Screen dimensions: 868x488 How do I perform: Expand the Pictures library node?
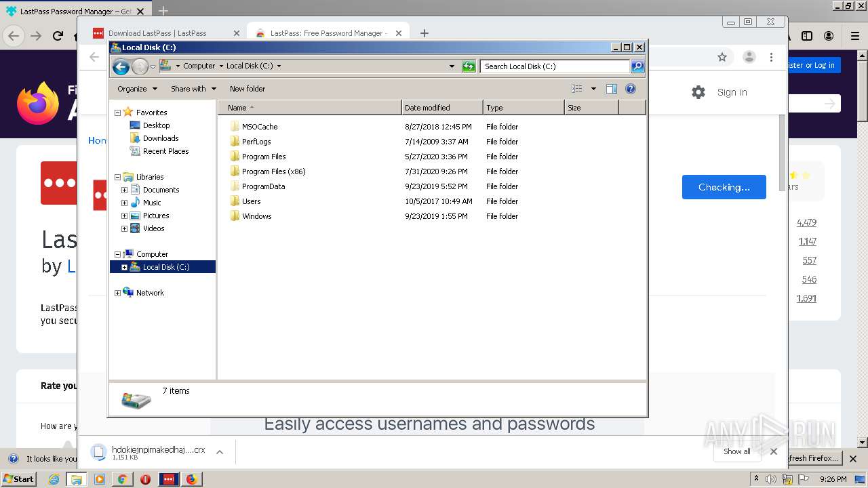click(x=124, y=216)
